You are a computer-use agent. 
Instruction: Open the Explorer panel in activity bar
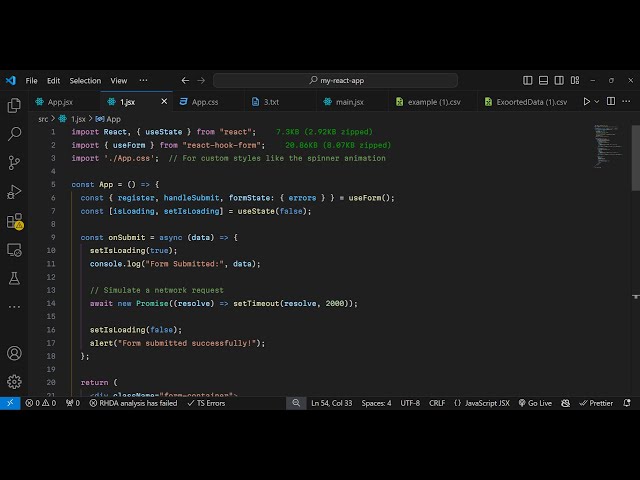point(14,105)
